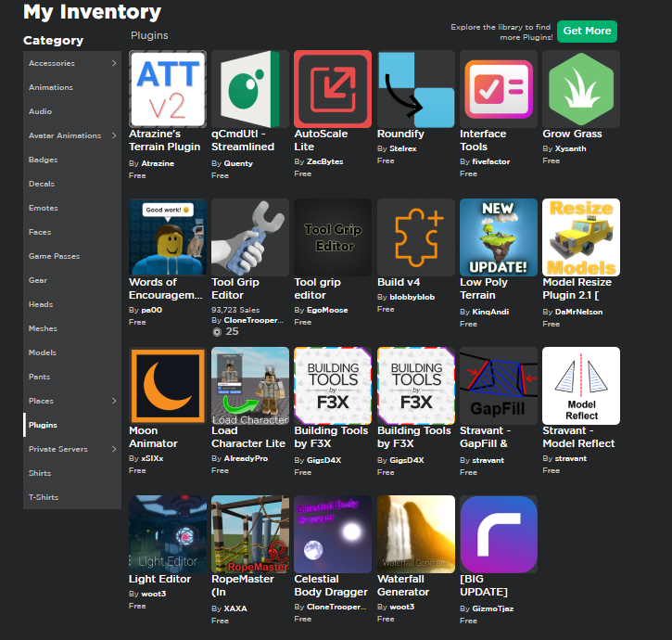Click the Light Editor title link
Screen dimensions: 672x640
[x=159, y=579]
